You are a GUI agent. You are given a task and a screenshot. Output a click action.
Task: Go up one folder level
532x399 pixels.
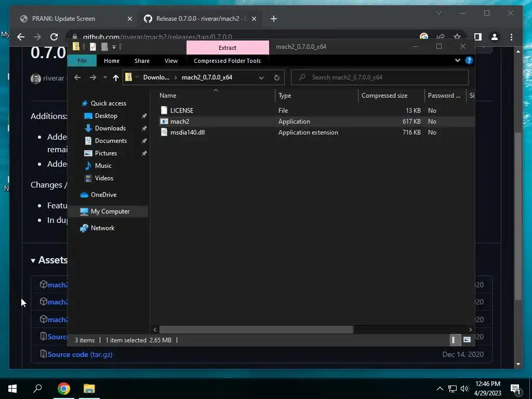pyautogui.click(x=116, y=77)
